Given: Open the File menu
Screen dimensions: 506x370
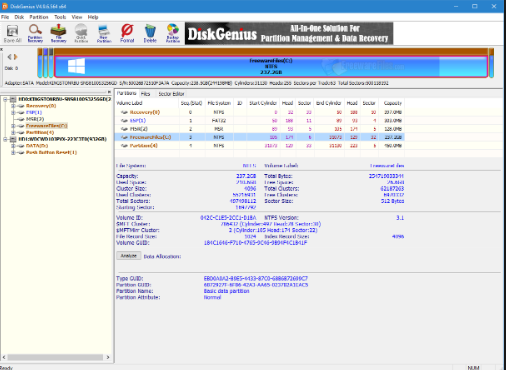Looking at the screenshot, I should pyautogui.click(x=5, y=17).
